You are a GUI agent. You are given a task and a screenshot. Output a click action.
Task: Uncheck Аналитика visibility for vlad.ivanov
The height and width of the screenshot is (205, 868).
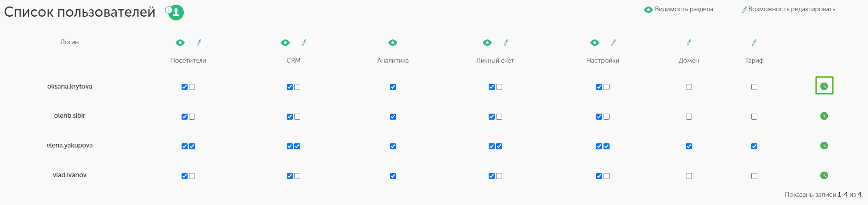393,176
